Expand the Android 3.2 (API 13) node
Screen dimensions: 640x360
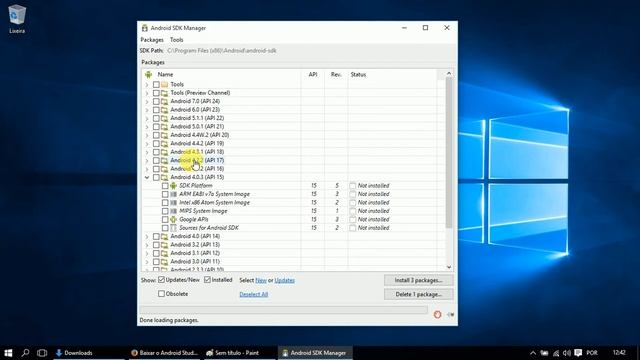click(x=147, y=245)
